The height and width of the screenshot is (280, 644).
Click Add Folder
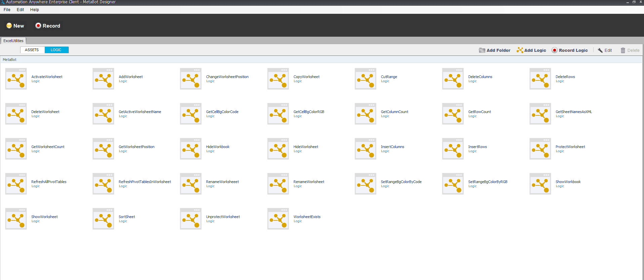pyautogui.click(x=494, y=50)
